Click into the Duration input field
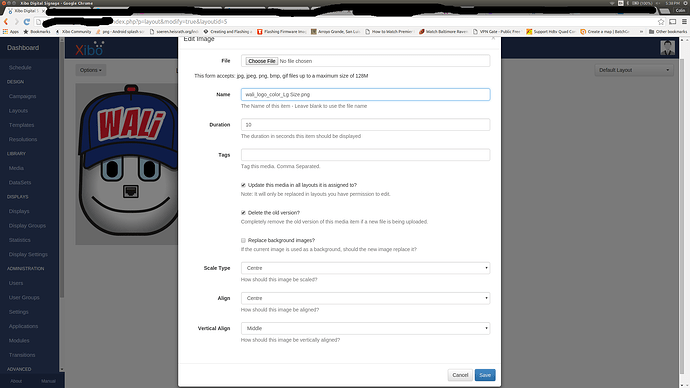Viewport: 690px width, 388px height. pos(365,124)
